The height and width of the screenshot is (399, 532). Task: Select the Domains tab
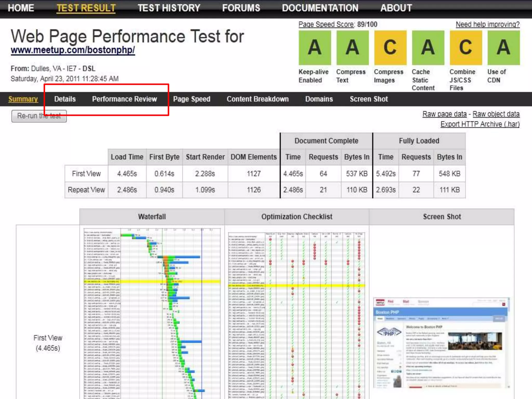tap(319, 99)
